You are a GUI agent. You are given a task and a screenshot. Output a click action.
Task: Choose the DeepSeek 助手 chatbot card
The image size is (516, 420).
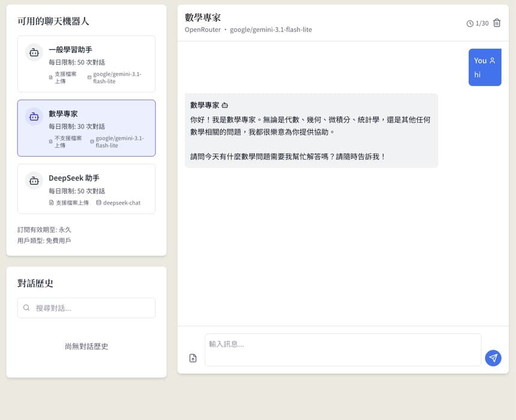(x=86, y=189)
